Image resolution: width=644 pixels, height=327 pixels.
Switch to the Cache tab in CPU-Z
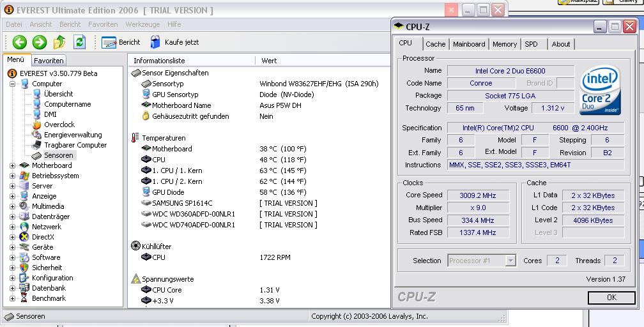click(x=435, y=44)
